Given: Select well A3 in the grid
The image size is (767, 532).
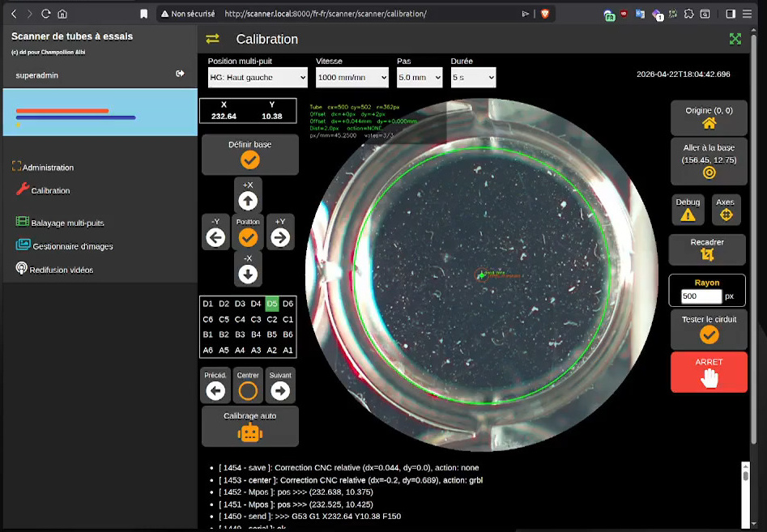Looking at the screenshot, I should click(x=256, y=350).
